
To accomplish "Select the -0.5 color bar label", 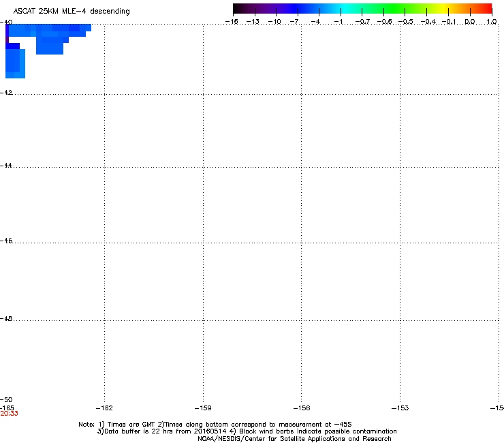I will tap(406, 22).
